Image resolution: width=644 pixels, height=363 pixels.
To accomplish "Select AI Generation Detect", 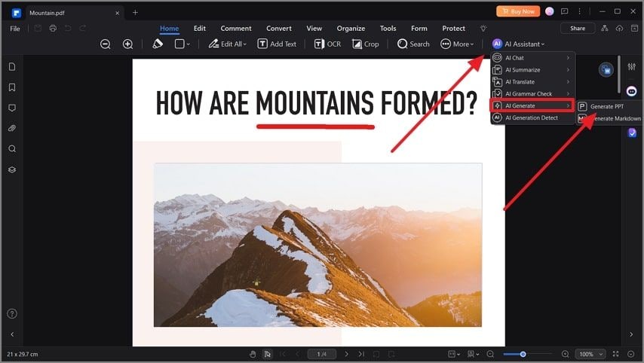I will (x=532, y=117).
